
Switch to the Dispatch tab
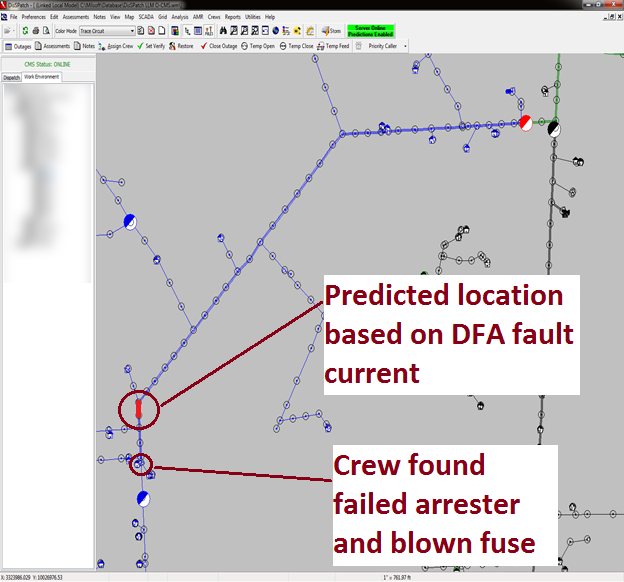tap(11, 78)
